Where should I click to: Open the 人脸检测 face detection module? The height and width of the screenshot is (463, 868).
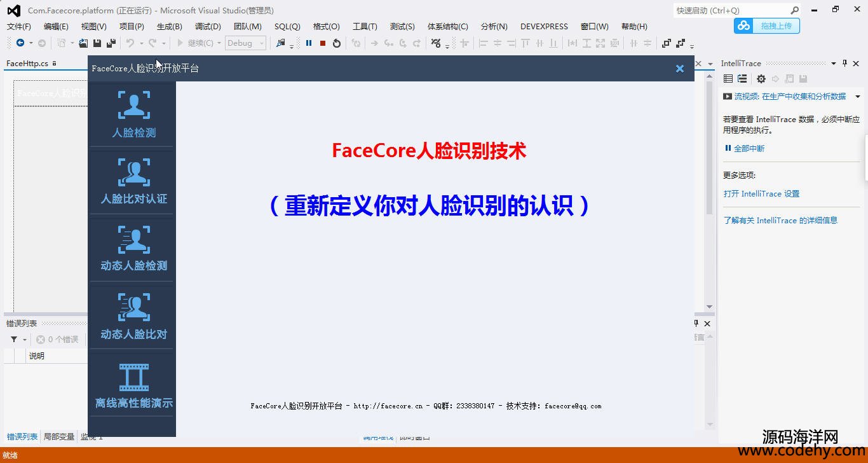click(x=133, y=114)
